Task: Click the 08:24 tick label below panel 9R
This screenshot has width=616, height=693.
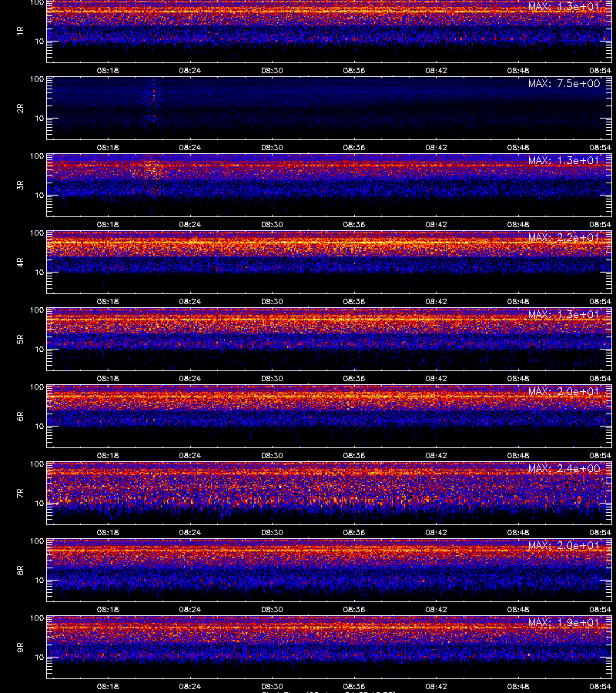Action: point(190,686)
